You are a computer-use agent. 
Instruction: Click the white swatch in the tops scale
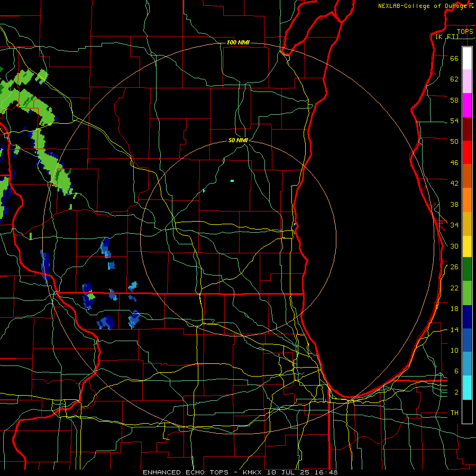tap(467, 58)
